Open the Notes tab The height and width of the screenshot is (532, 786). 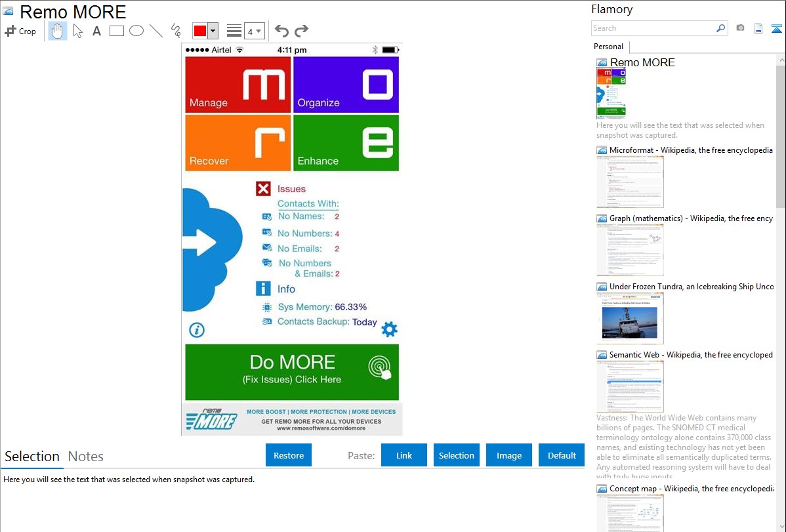(x=86, y=457)
